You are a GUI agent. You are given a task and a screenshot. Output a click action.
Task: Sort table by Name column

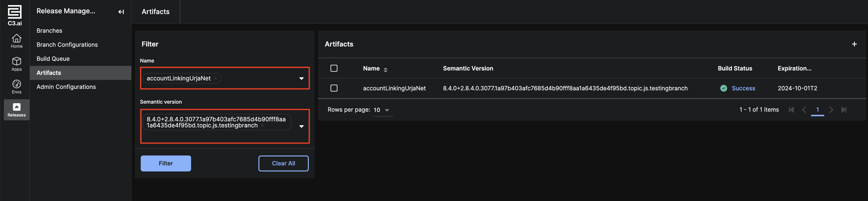pos(385,69)
